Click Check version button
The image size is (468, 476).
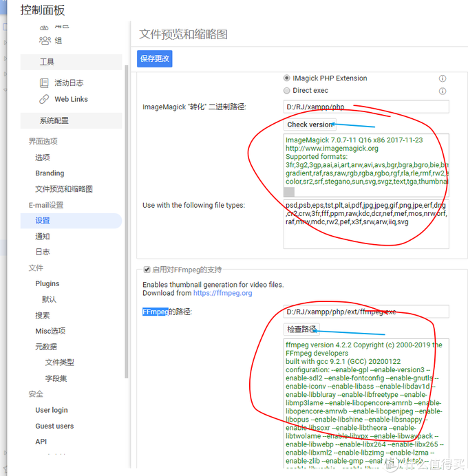click(310, 125)
